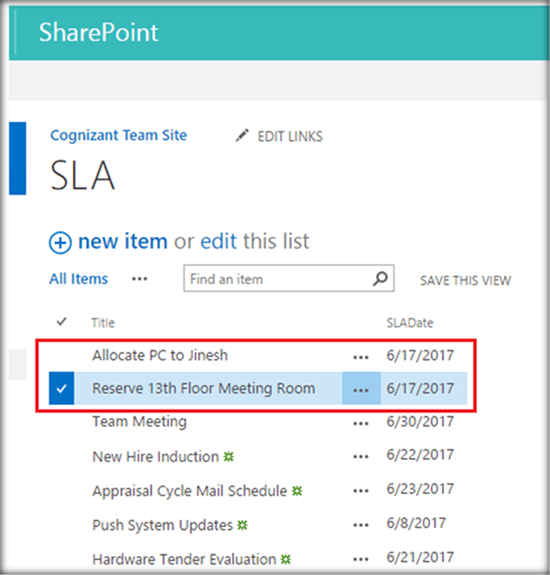Open the views ellipsis next to All Items
550x575 pixels.
click(x=140, y=279)
